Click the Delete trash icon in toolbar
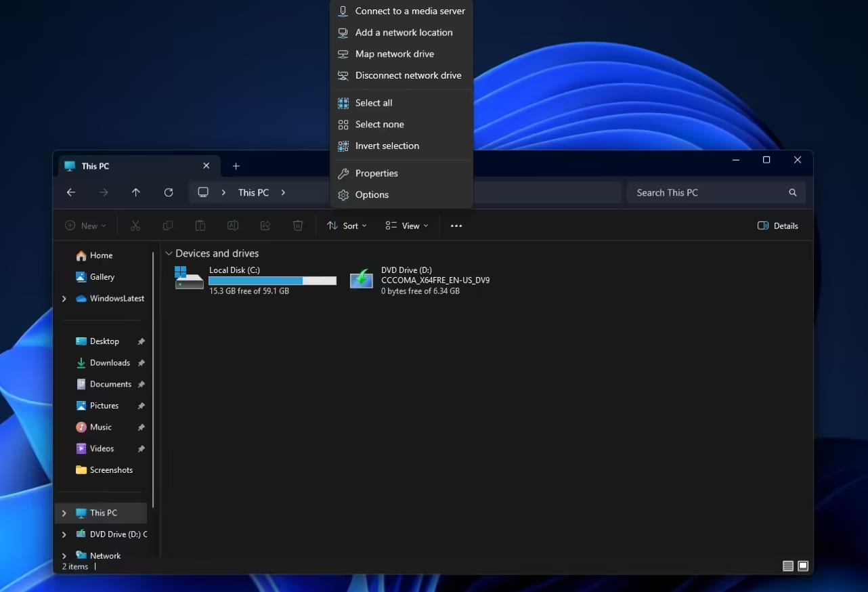The height and width of the screenshot is (592, 868). pyautogui.click(x=298, y=226)
